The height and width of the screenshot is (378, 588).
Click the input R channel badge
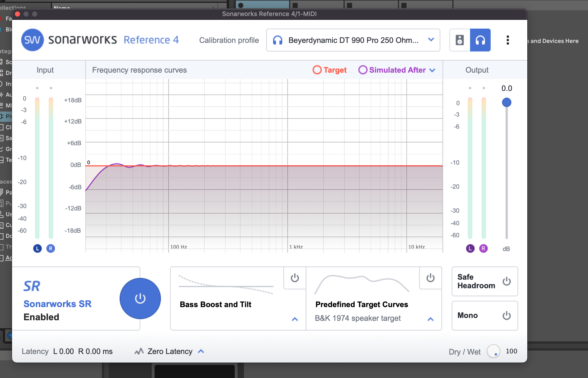click(x=51, y=248)
